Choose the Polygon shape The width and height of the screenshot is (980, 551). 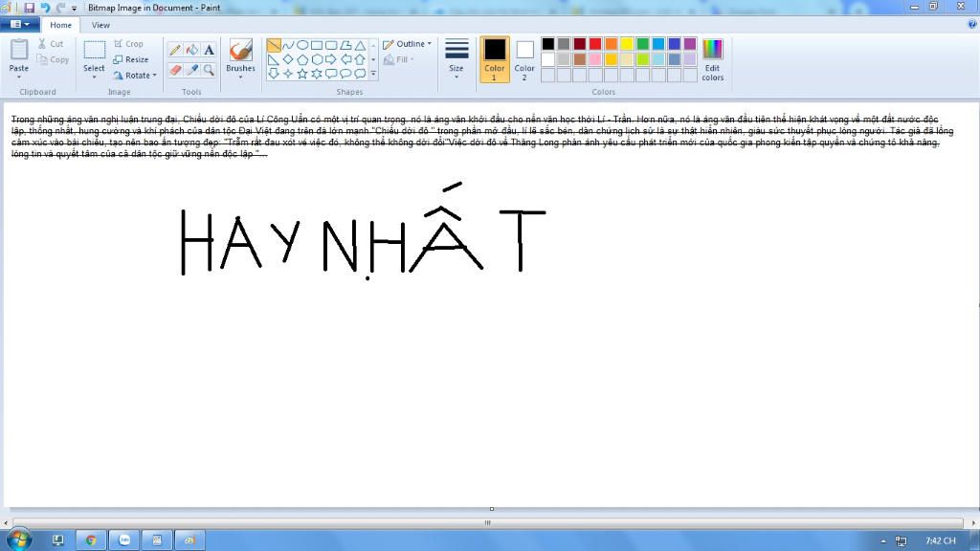(x=345, y=45)
